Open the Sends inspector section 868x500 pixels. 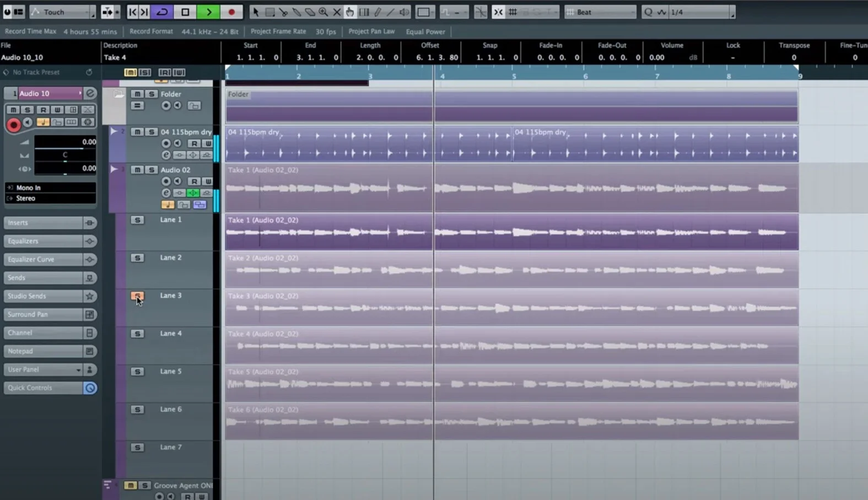tap(43, 278)
